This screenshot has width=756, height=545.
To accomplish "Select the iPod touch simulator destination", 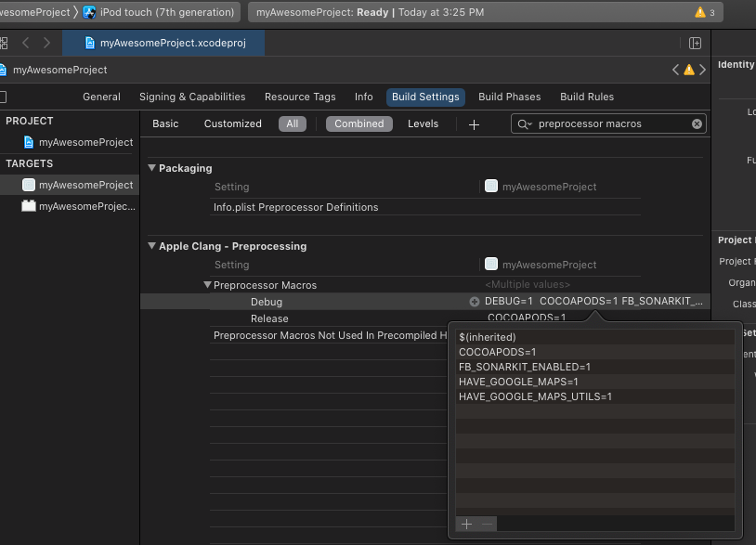I will [159, 12].
